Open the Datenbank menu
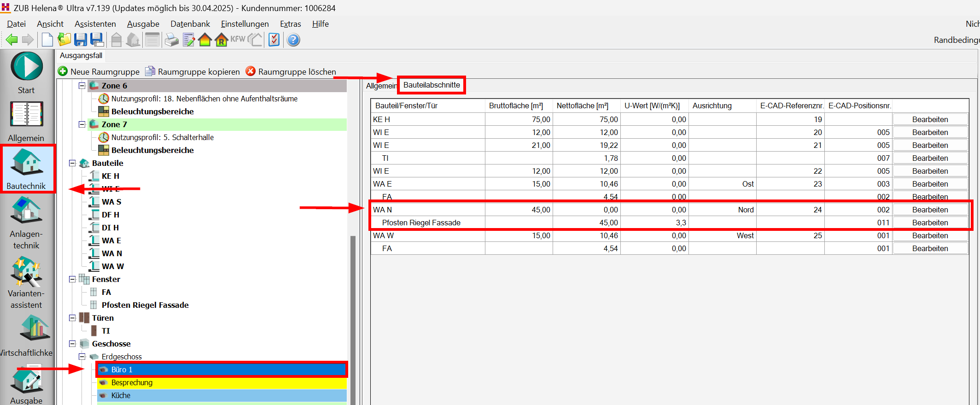The height and width of the screenshot is (405, 980). (190, 24)
